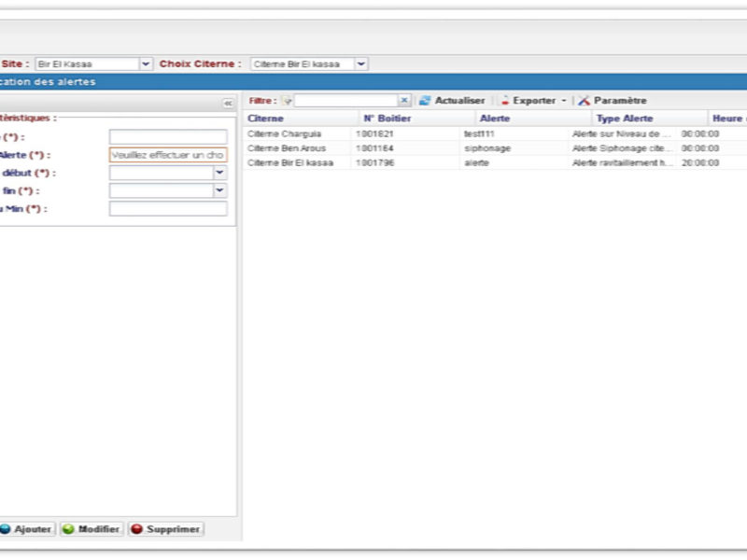Click the Ajouter button
747x560 pixels.
(25, 529)
